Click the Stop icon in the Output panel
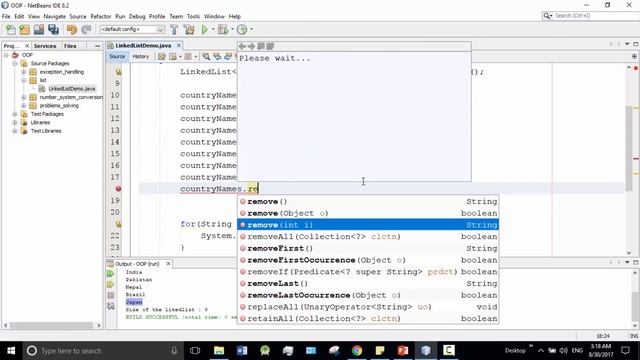Image resolution: width=640 pixels, height=360 pixels. click(x=111, y=295)
